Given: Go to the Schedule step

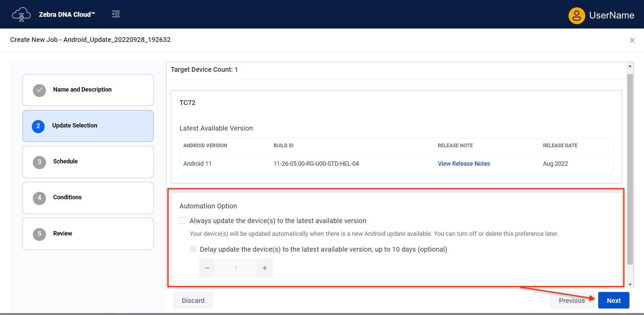Looking at the screenshot, I should click(x=88, y=162).
